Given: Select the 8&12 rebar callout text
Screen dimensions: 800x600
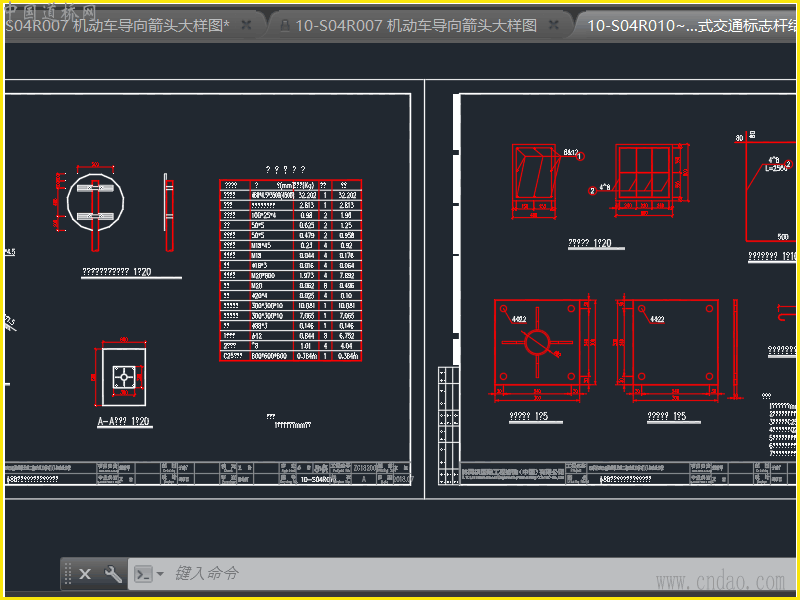Looking at the screenshot, I should (x=570, y=152).
